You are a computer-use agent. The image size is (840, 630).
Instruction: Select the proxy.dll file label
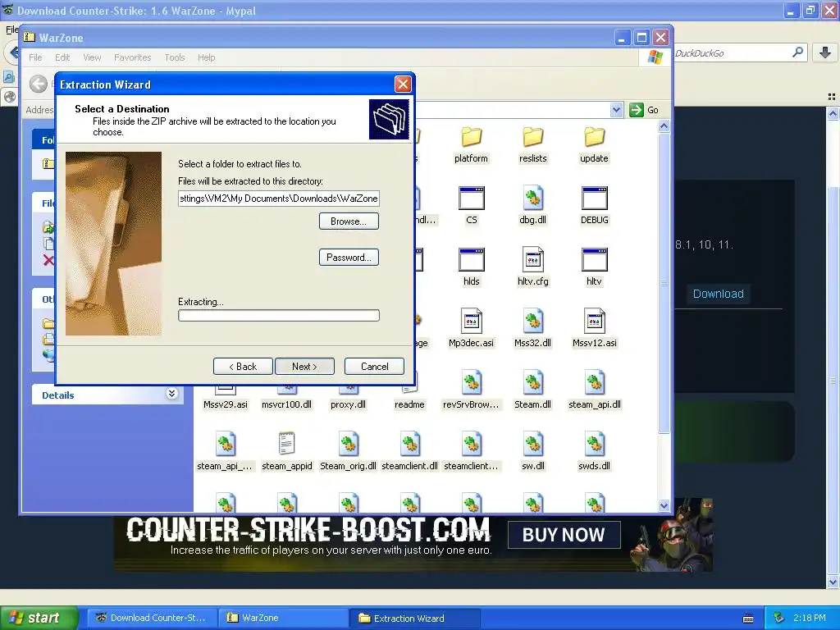[348, 404]
